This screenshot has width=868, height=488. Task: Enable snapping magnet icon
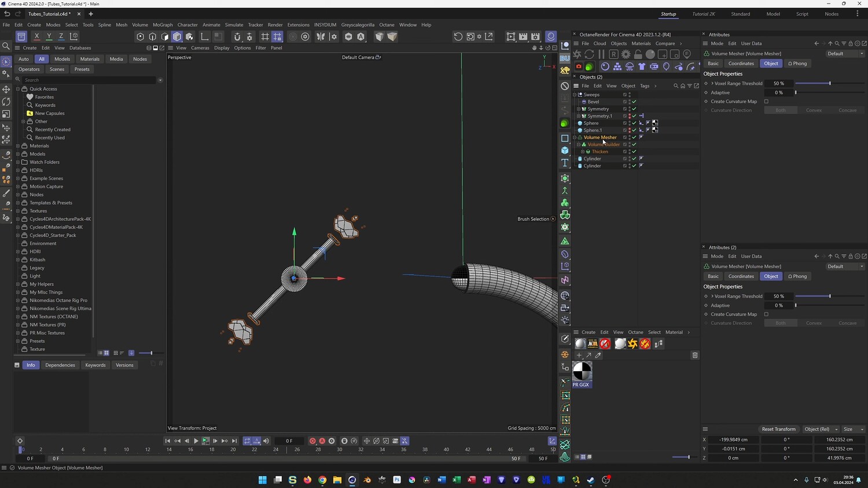[237, 36]
